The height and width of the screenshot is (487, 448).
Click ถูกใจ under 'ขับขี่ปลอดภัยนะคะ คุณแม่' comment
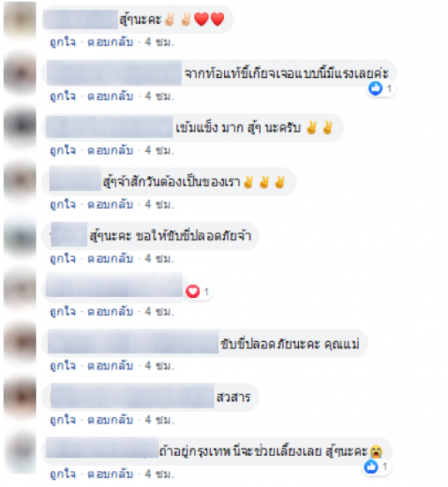[x=63, y=365]
